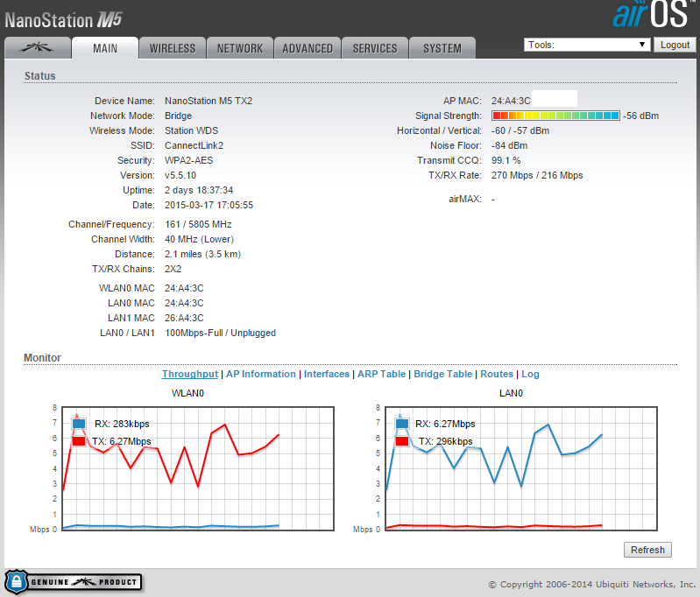
Task: Go to the ADVANCED tab
Action: (x=308, y=48)
